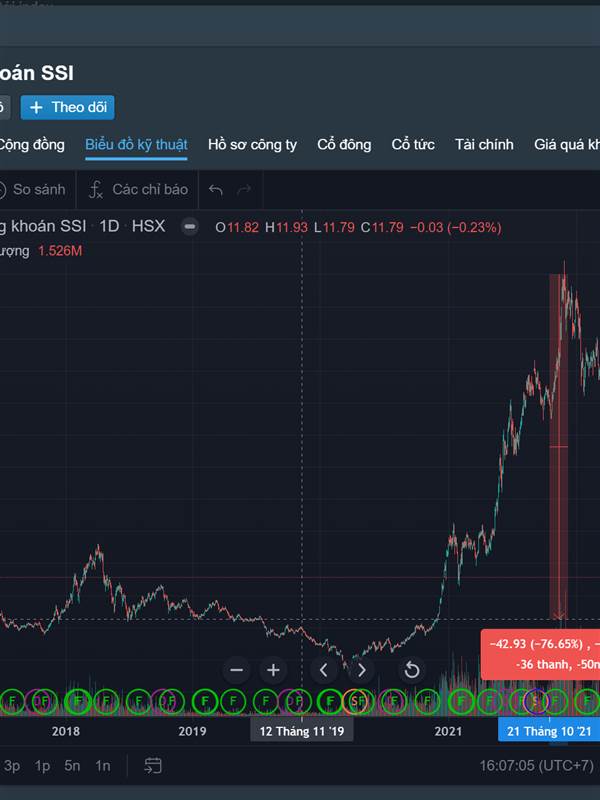Click the red -42.93 (-76.65%) measurement label
Screen dimensions: 600x800
point(540,654)
